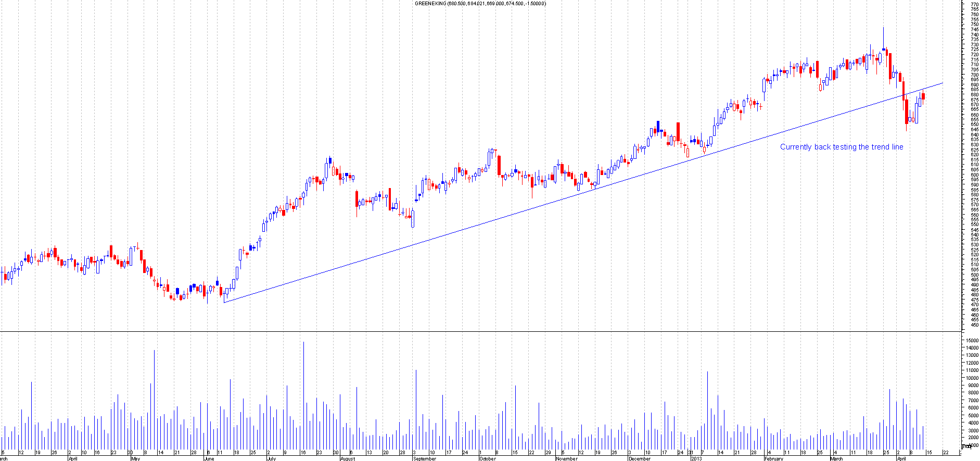Click the May label on the date axis

[x=135, y=459]
